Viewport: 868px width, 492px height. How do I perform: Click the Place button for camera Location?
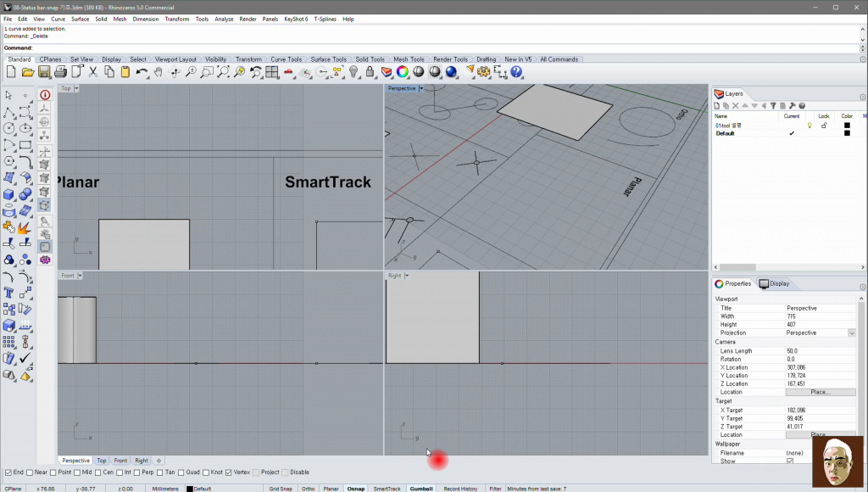[821, 392]
